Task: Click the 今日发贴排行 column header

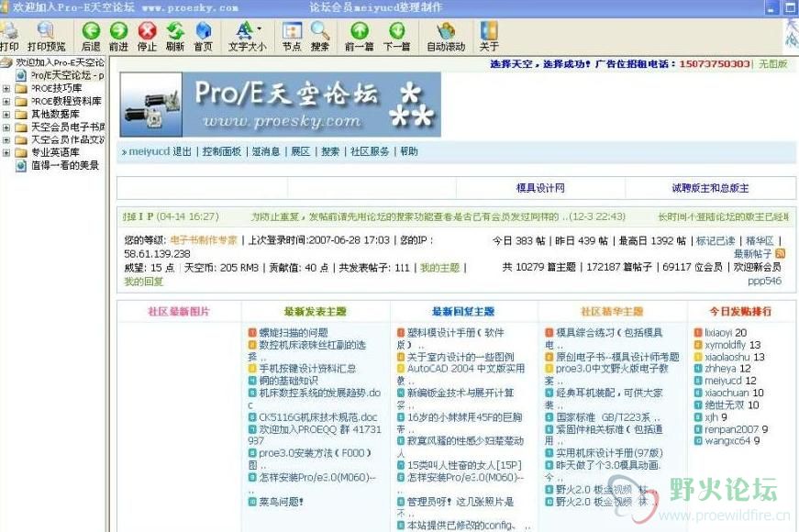Action: (x=740, y=311)
